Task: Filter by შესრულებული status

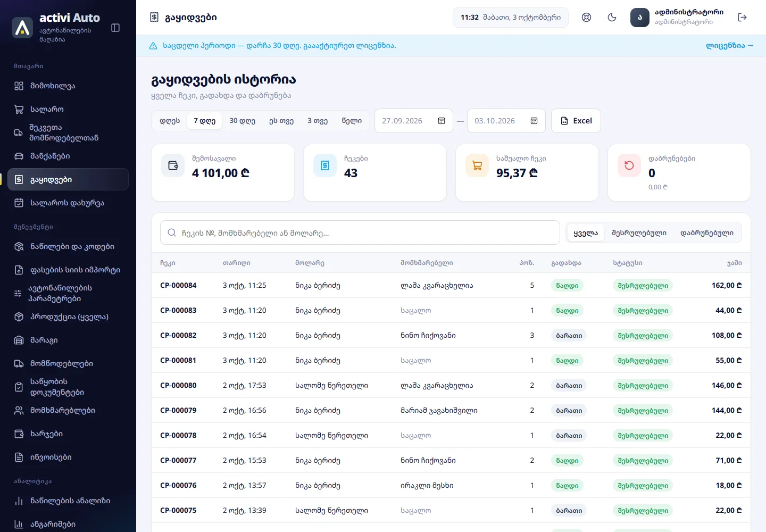Action: click(x=639, y=233)
